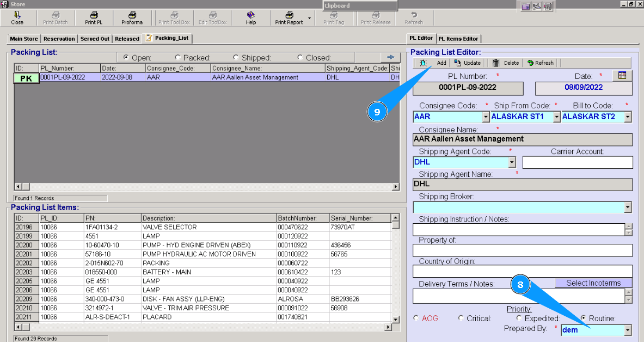Switch to PL Items Editor tab

click(458, 39)
